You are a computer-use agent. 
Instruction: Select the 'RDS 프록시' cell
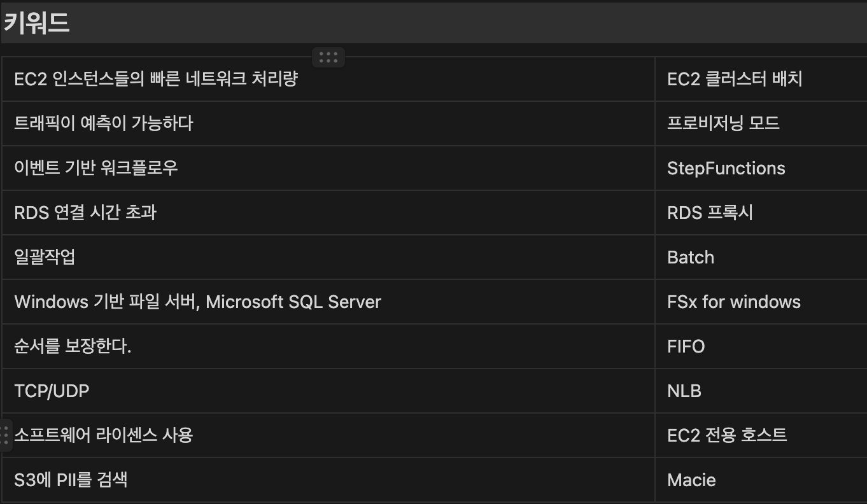pos(761,213)
